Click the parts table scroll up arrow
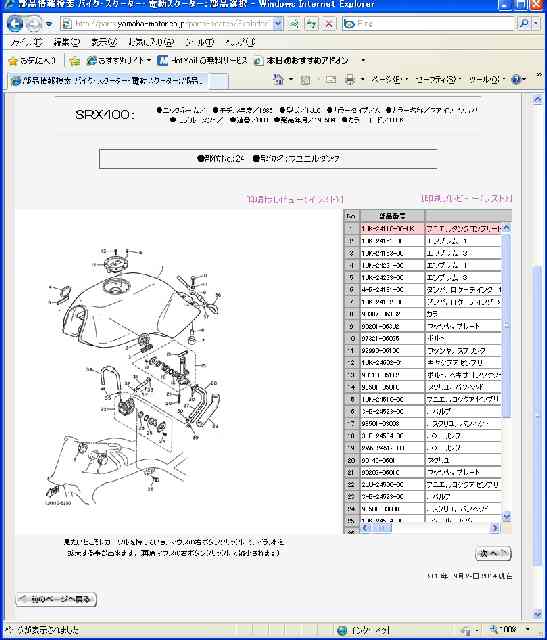Screen dimensions: 547x640 [507, 228]
